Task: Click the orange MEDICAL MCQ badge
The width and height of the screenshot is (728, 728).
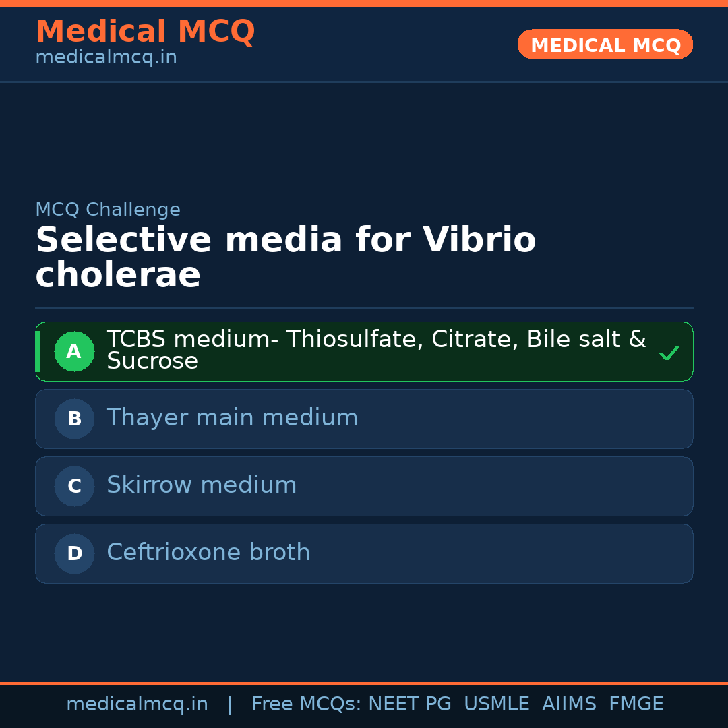Action: pyautogui.click(x=605, y=45)
